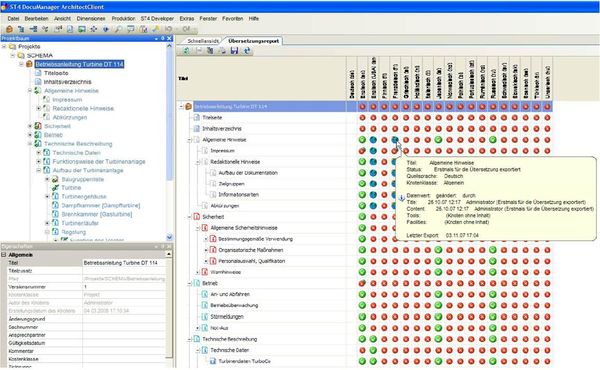
Task: Open the Favoriten menu
Action: point(233,18)
